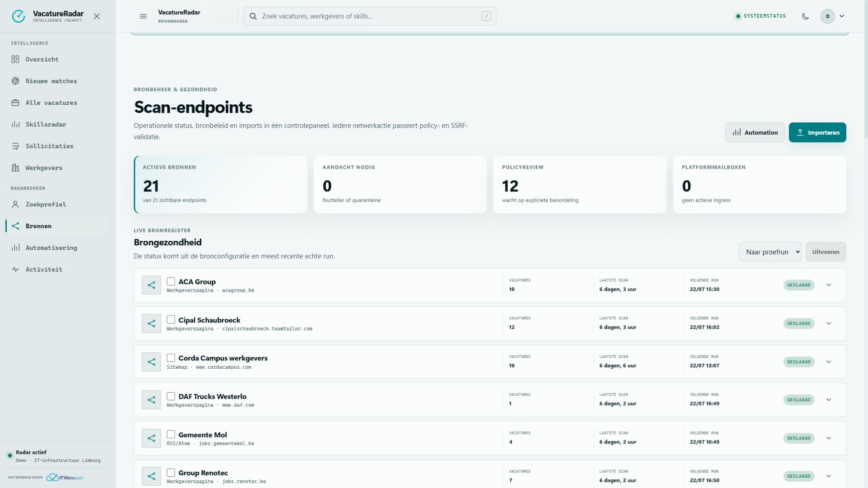Click the DAF Trucks Westerlo source icon
This screenshot has height=488, width=868.
[152, 400]
